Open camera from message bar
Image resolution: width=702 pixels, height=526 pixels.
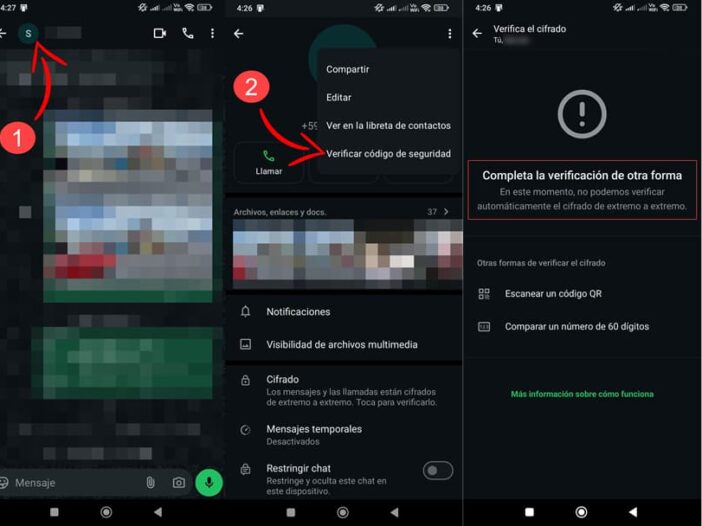[179, 483]
